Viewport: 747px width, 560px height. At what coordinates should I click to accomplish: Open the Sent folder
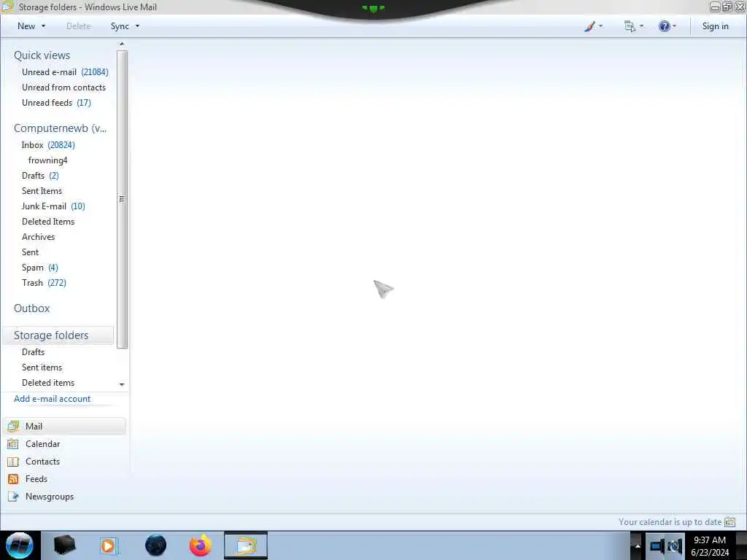point(30,252)
